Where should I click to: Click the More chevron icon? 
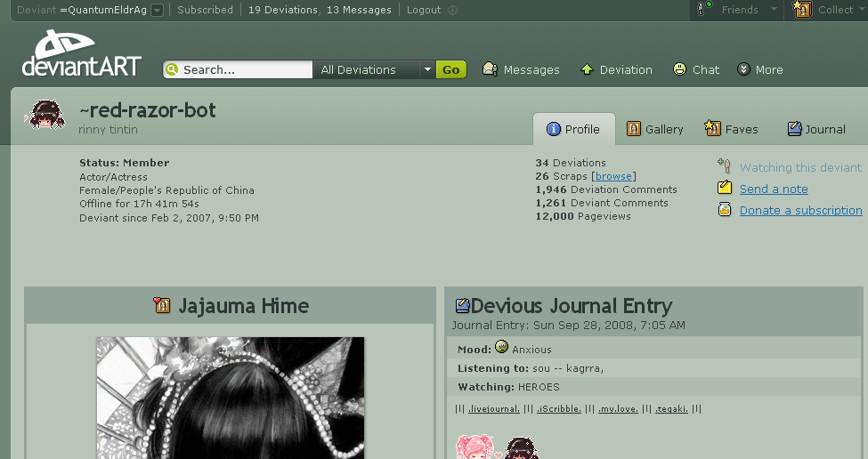pyautogui.click(x=743, y=69)
